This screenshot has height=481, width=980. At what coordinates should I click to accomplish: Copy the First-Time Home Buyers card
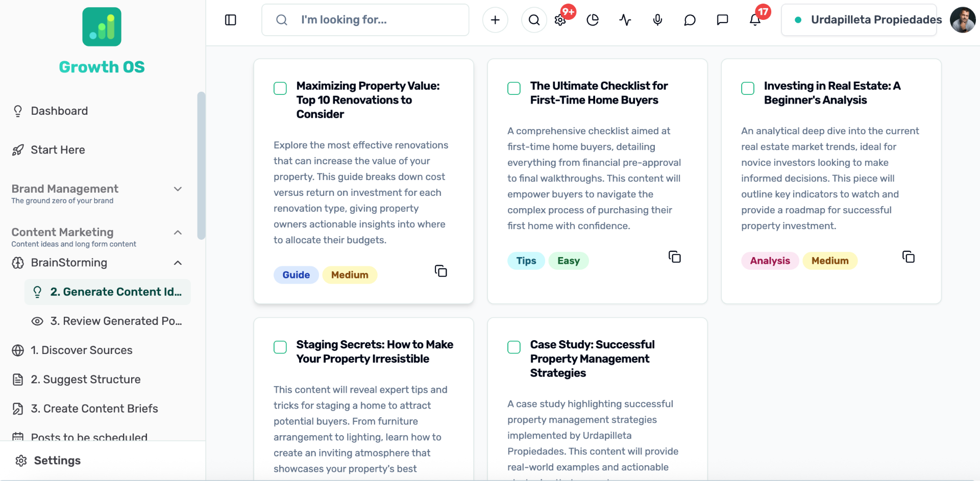click(674, 257)
